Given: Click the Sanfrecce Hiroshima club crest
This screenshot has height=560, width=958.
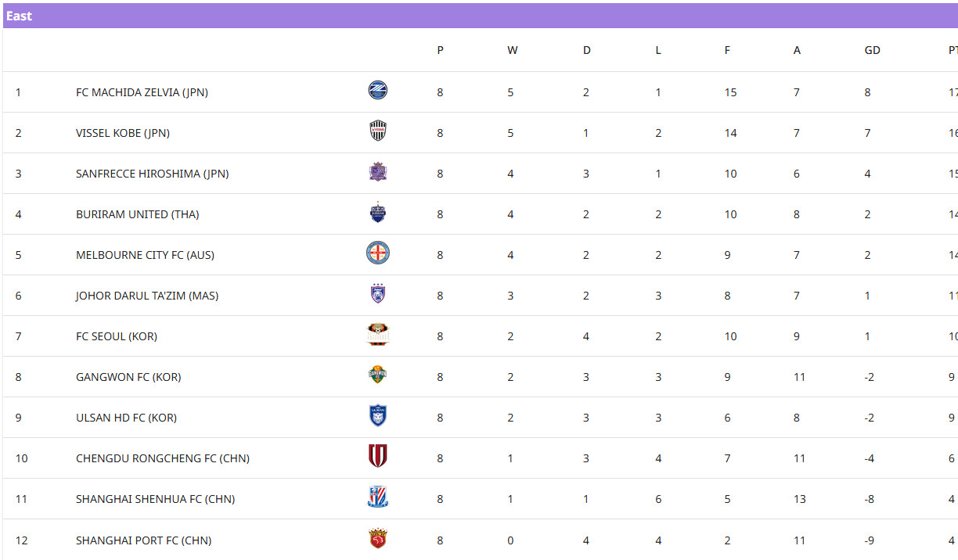Looking at the screenshot, I should point(378,172).
